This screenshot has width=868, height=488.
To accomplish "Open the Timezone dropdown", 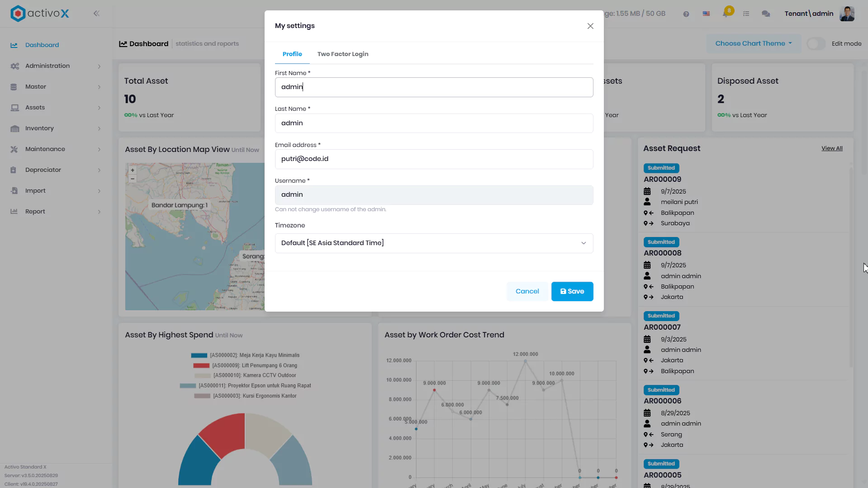I will pos(434,243).
